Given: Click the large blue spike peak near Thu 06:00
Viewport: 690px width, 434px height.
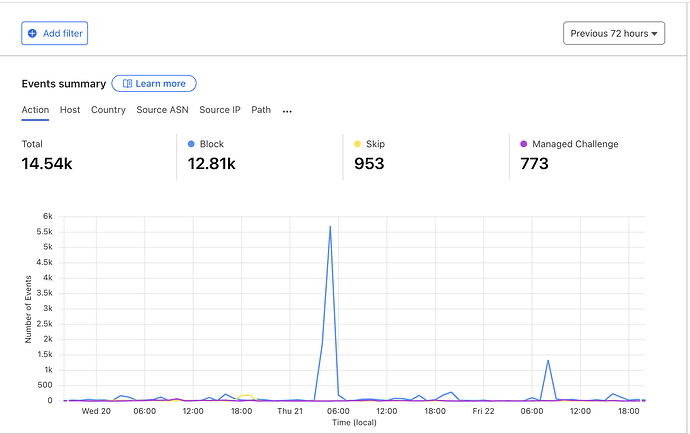Looking at the screenshot, I should (330, 227).
